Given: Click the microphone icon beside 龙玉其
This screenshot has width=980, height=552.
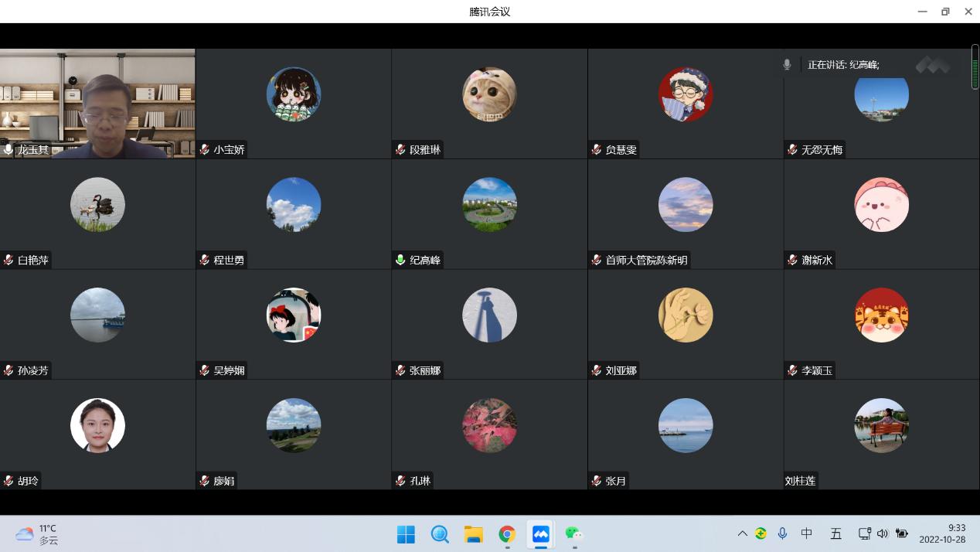Looking at the screenshot, I should [9, 150].
